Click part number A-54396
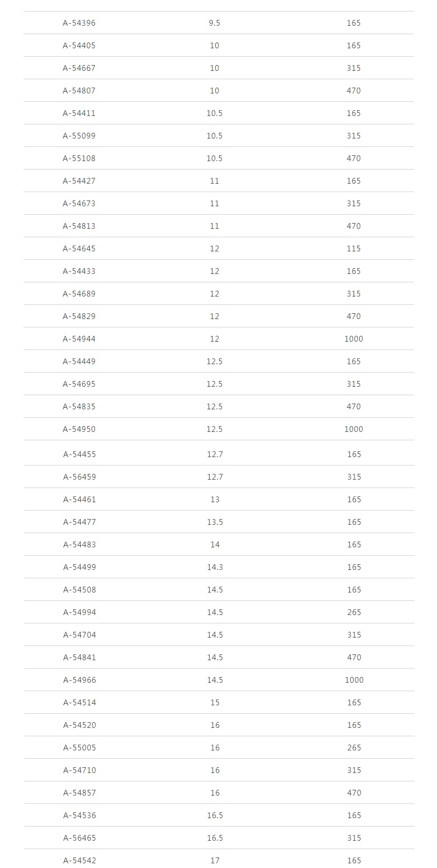The image size is (437, 868). 79,23
